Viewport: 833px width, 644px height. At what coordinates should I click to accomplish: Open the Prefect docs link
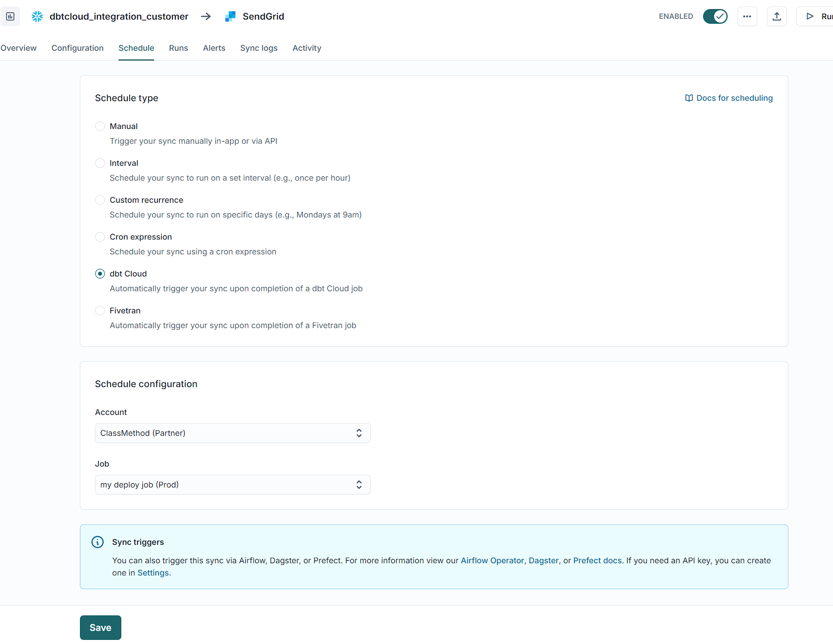coord(597,560)
